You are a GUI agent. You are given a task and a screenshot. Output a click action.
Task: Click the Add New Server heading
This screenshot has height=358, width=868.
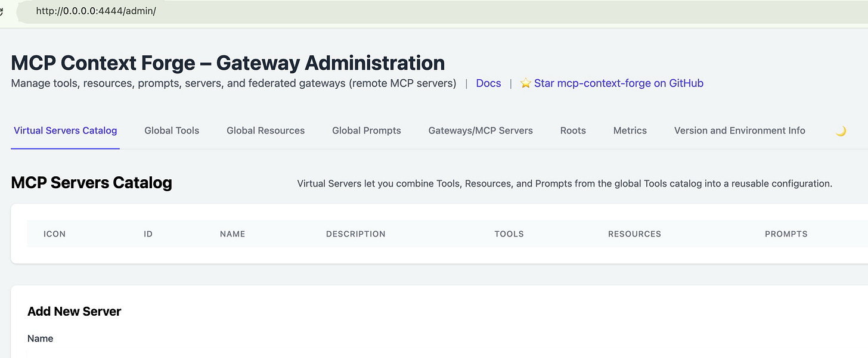tap(75, 312)
